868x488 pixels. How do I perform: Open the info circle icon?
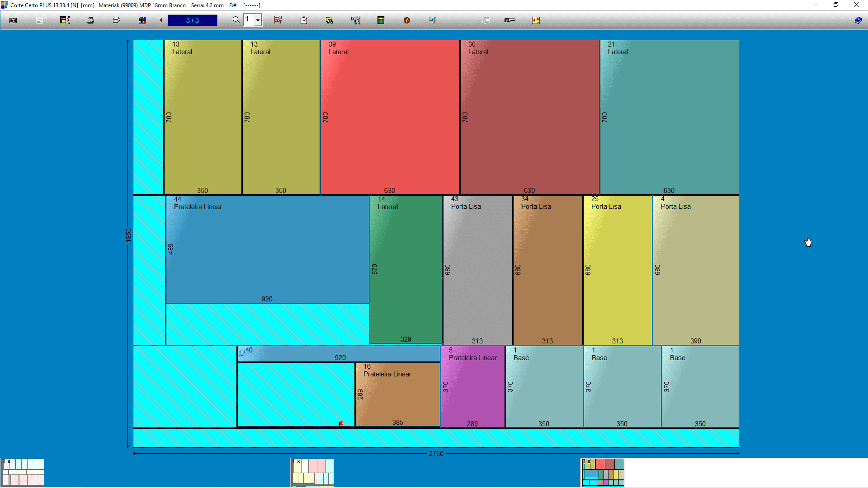[x=407, y=20]
